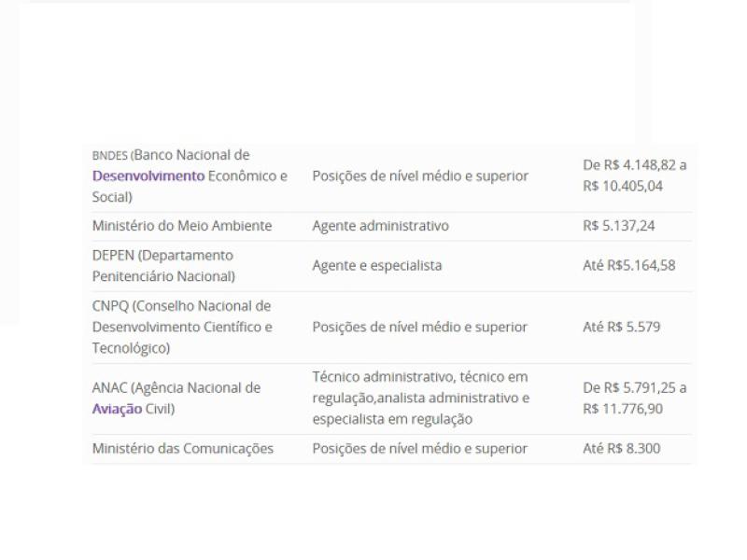Click the Técnico administrativo roles description

coord(421,399)
